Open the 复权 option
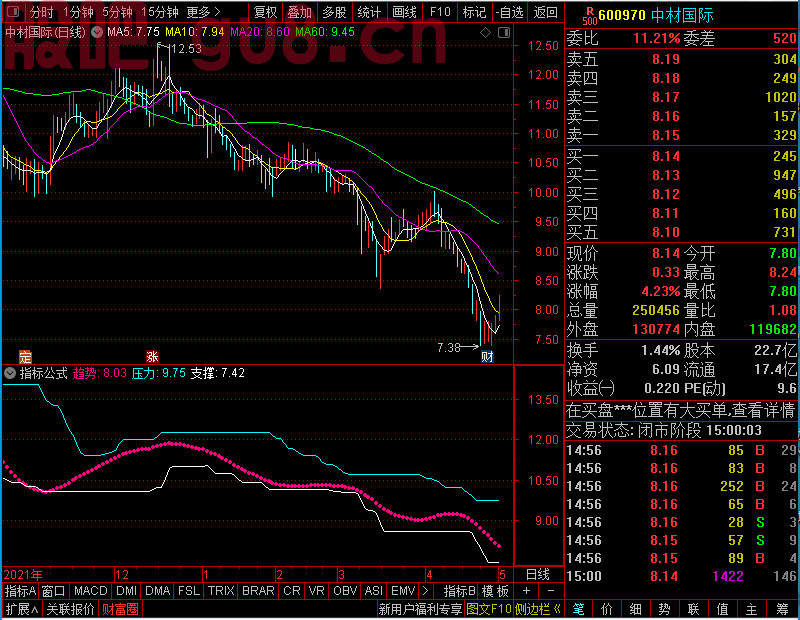The height and width of the screenshot is (620, 800). tap(265, 12)
